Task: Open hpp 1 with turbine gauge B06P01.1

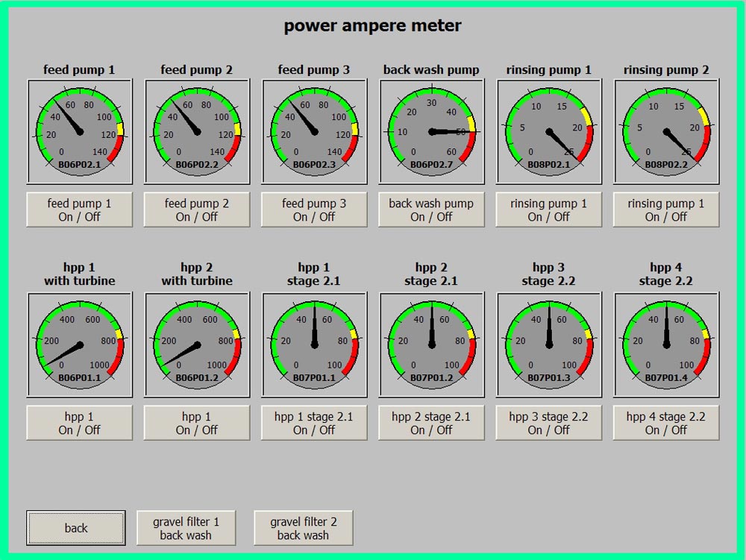Action: tap(80, 345)
